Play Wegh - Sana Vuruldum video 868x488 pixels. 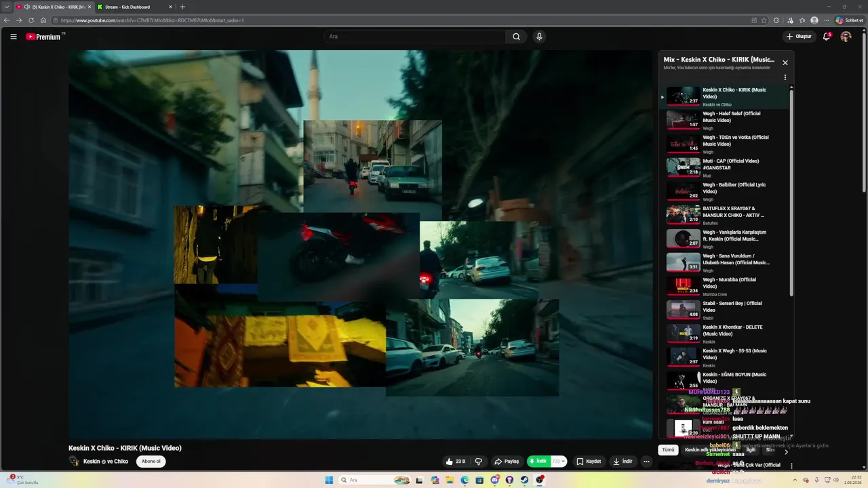click(724, 262)
